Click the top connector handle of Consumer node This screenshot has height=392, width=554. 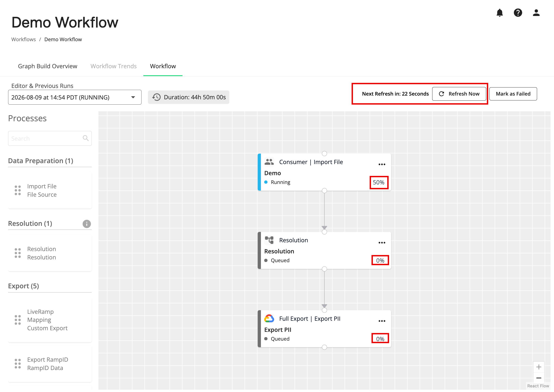324,153
